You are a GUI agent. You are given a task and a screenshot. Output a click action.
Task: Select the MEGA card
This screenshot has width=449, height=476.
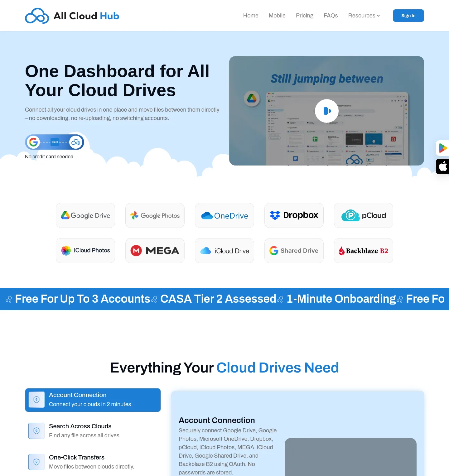(x=155, y=251)
